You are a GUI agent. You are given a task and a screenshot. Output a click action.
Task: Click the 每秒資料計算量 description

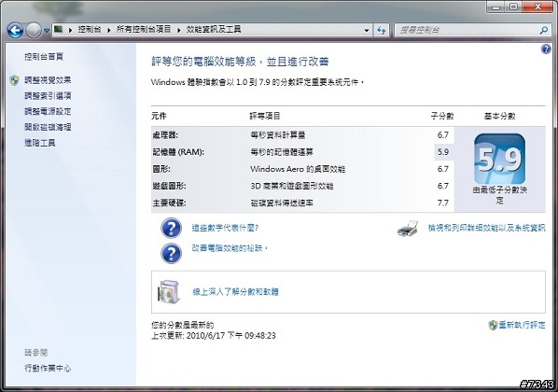[x=277, y=135]
